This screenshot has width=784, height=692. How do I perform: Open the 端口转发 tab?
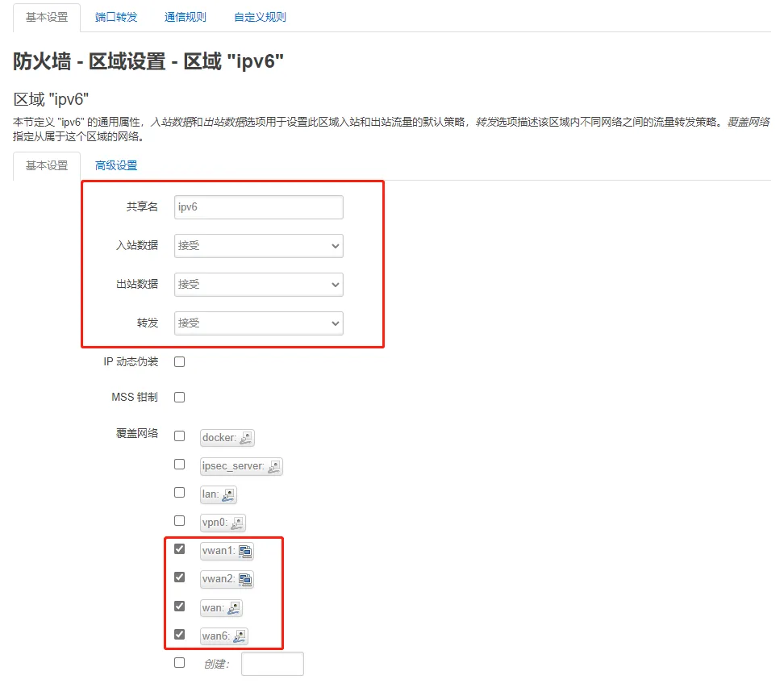pos(116,18)
